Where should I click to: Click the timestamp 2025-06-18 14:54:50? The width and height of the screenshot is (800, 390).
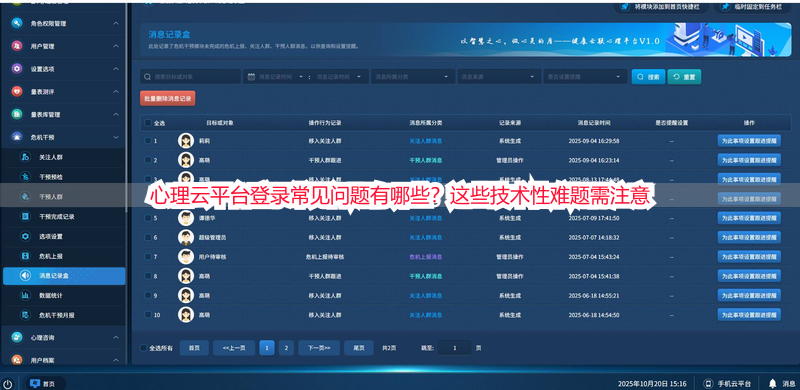tap(594, 314)
